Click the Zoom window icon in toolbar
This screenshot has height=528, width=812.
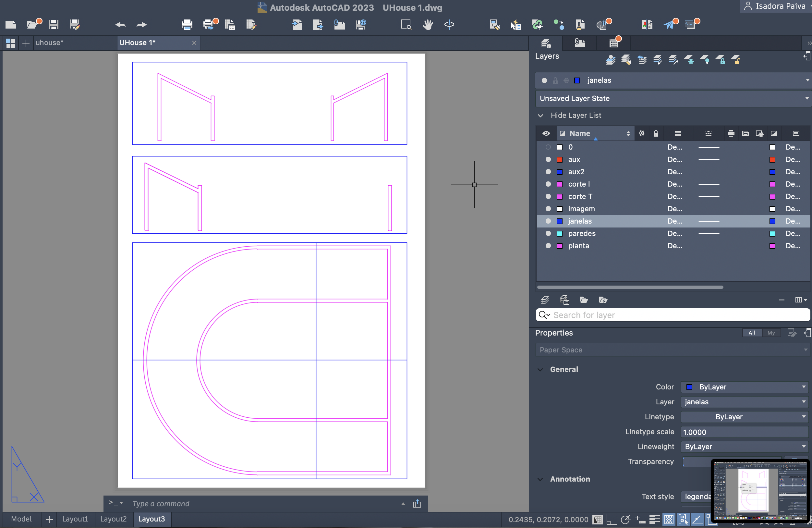pyautogui.click(x=406, y=25)
